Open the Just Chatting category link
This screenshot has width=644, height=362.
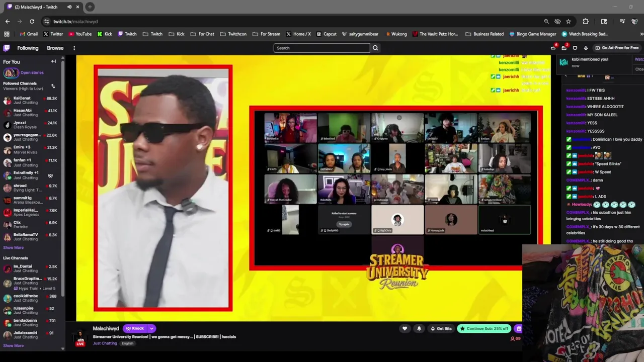(105, 343)
